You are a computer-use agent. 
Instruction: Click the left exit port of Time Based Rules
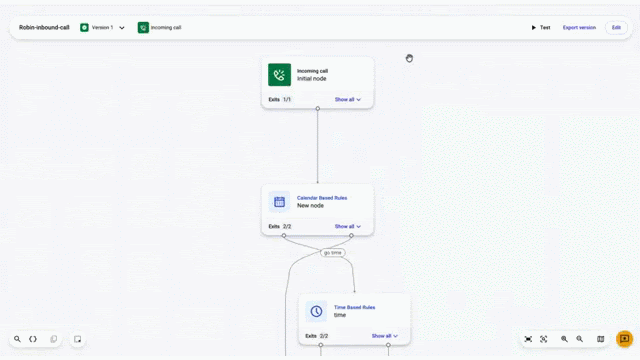tap(321, 345)
